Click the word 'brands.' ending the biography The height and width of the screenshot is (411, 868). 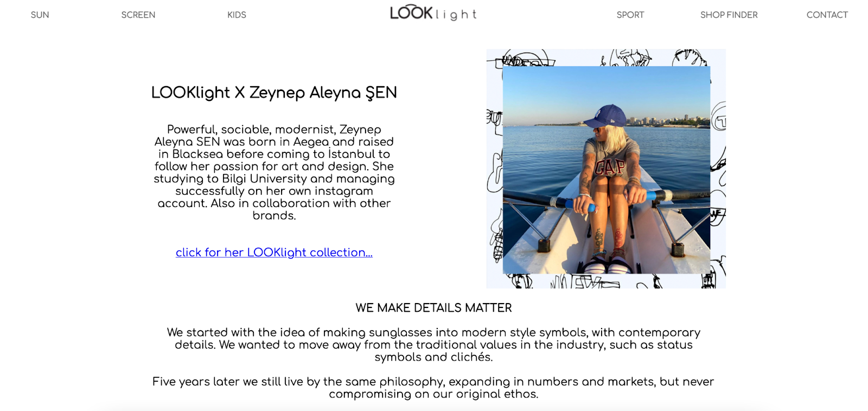click(274, 216)
